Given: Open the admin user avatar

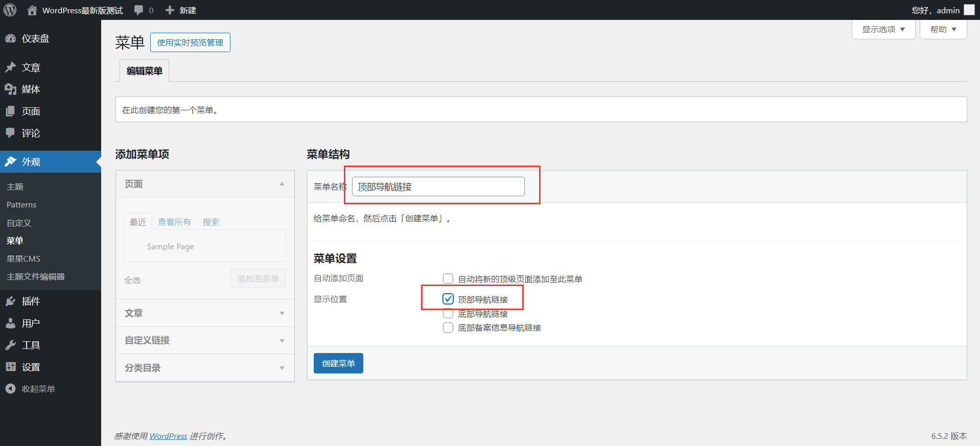Looking at the screenshot, I should click(x=969, y=10).
